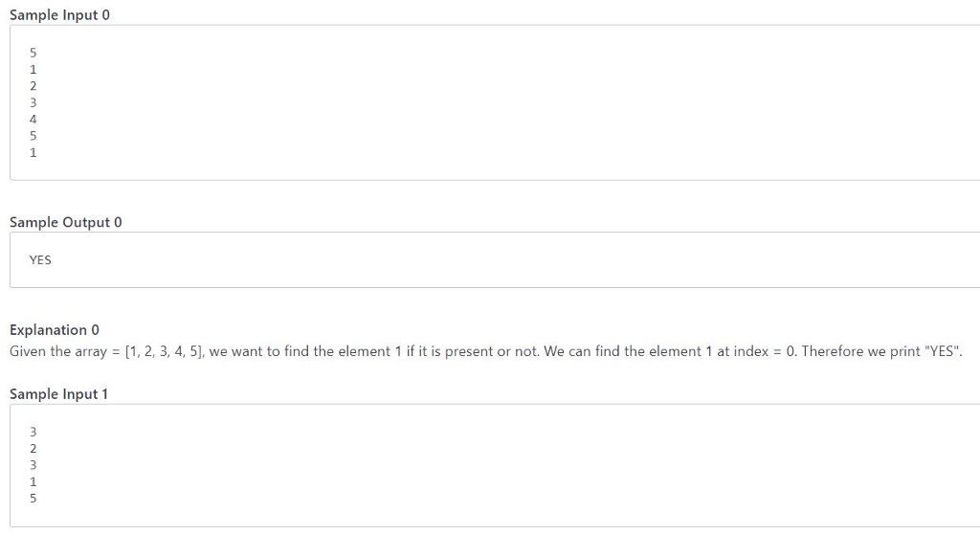The image size is (980, 535).
Task: Click the number 2 in Sample Input 1
Action: (x=33, y=449)
